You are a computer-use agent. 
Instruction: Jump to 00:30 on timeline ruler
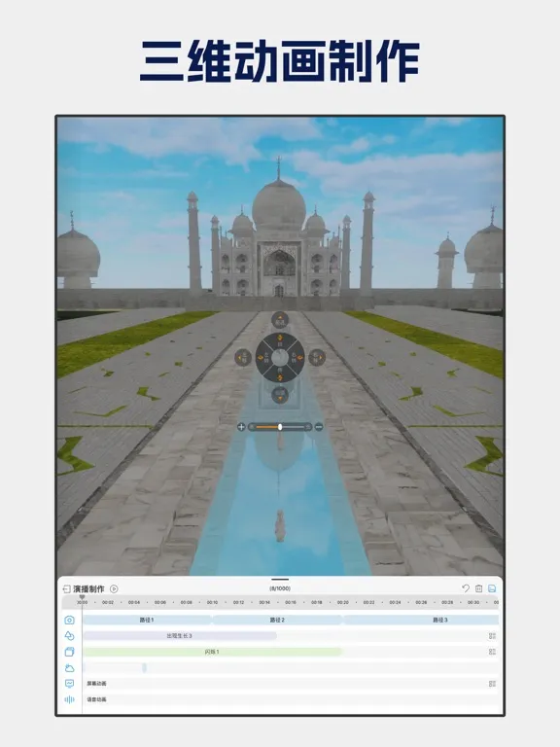(x=473, y=602)
